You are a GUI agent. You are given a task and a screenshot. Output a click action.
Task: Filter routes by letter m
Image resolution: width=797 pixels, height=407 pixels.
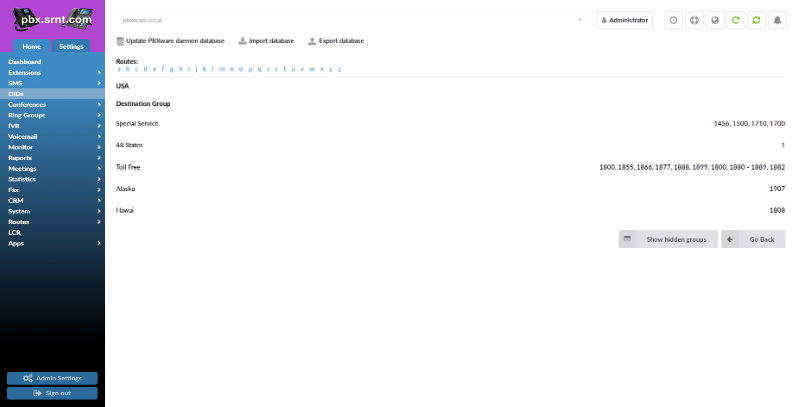click(x=222, y=69)
